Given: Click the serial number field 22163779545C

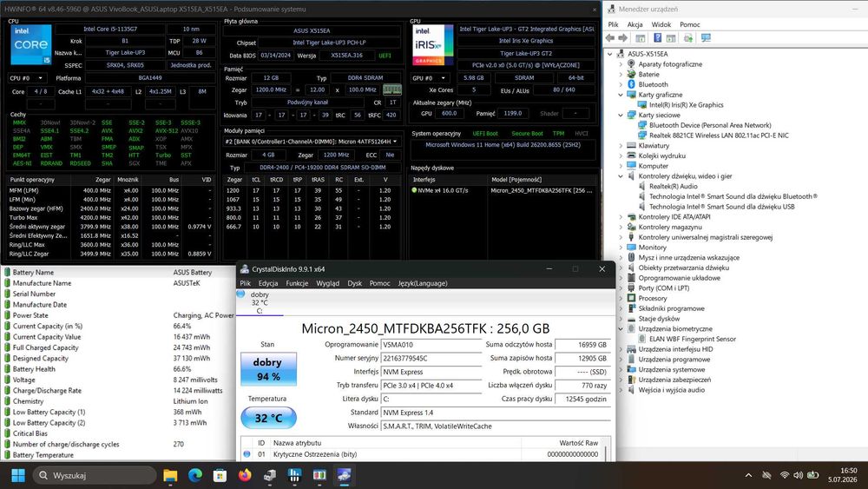Looking at the screenshot, I should 431,359.
